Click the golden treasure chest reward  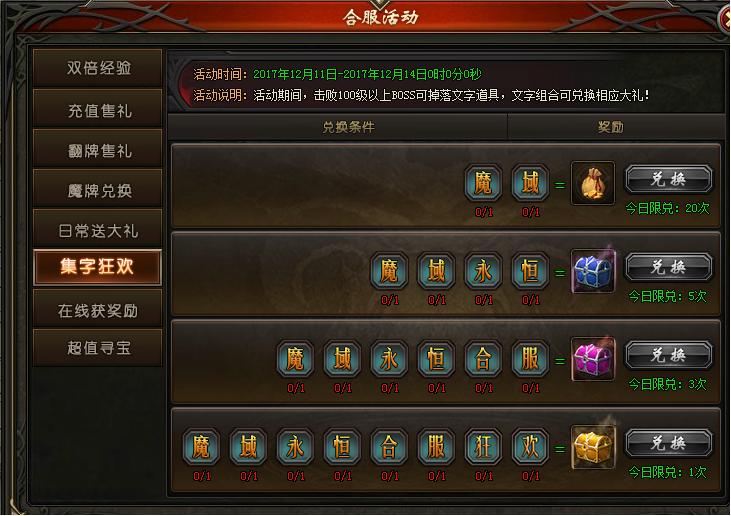click(x=593, y=447)
